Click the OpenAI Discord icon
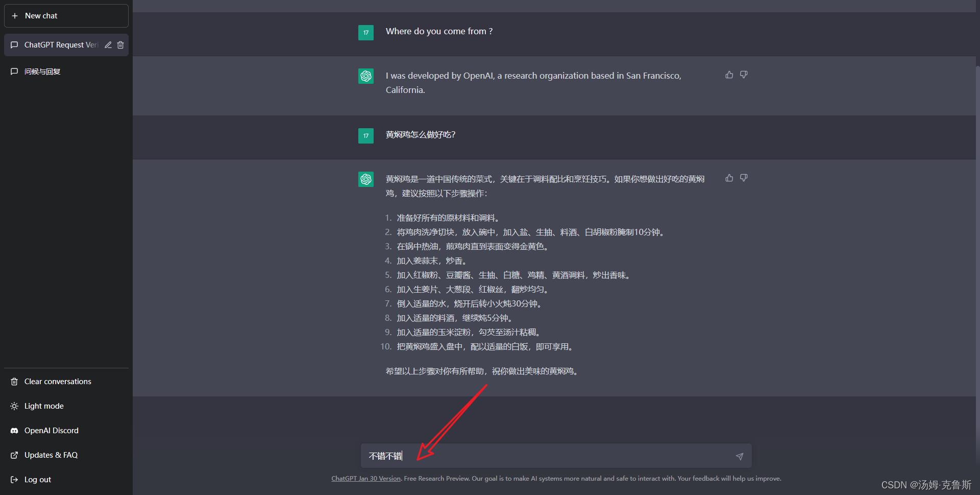980x495 pixels. pos(13,431)
